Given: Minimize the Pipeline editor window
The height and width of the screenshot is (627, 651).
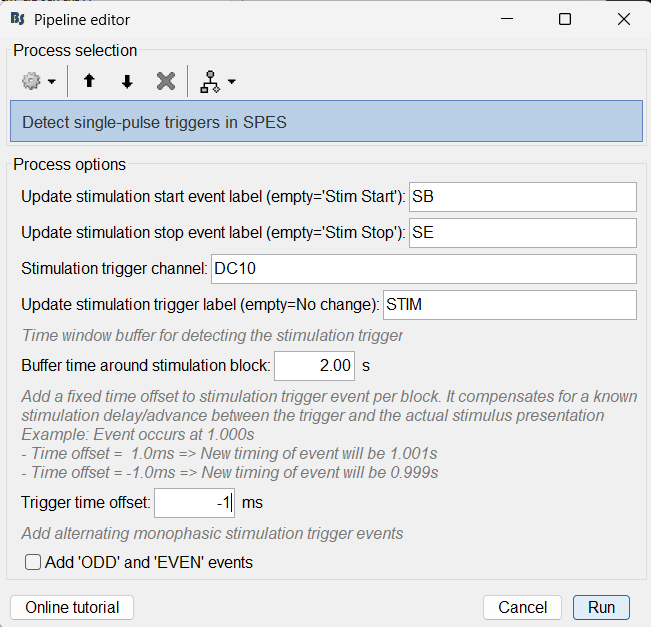Looking at the screenshot, I should pos(507,19).
